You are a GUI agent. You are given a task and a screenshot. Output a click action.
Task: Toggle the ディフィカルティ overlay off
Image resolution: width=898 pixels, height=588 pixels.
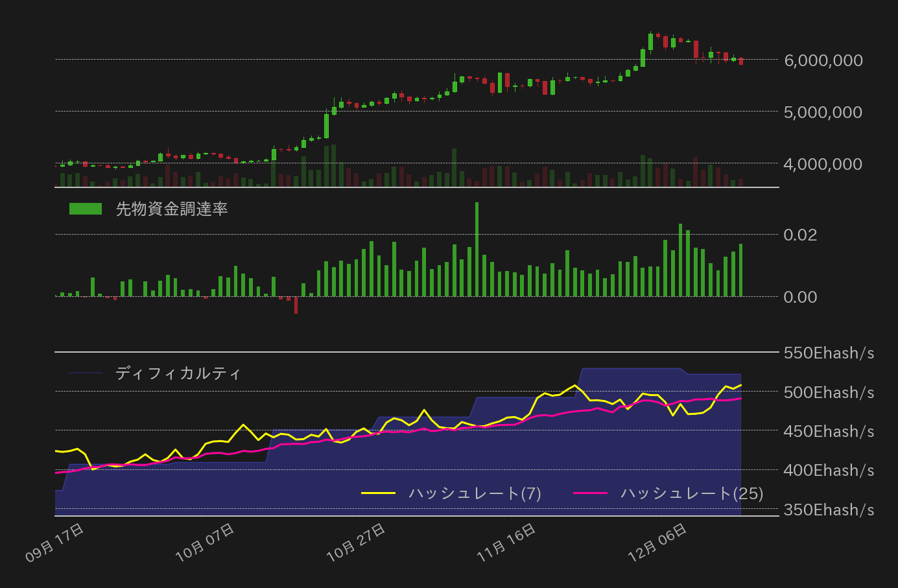click(x=178, y=373)
